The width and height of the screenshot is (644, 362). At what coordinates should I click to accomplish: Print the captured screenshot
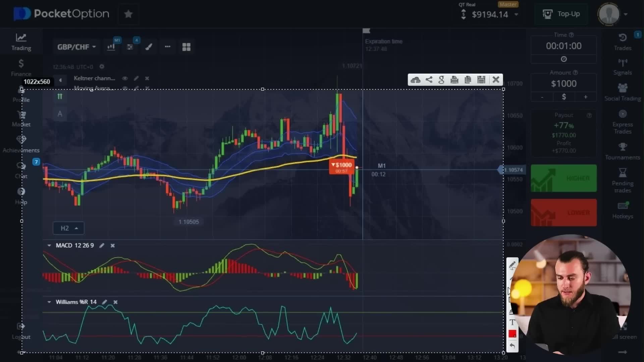454,80
